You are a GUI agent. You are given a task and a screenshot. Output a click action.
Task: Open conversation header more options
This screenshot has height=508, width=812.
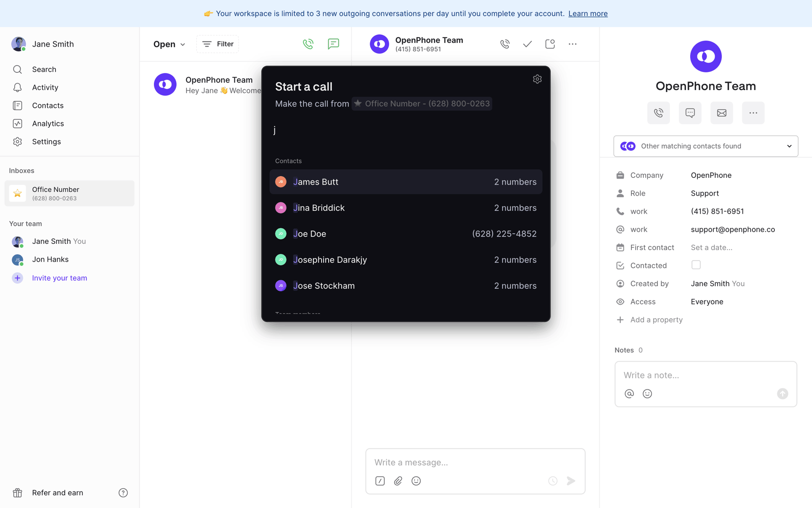(x=573, y=44)
